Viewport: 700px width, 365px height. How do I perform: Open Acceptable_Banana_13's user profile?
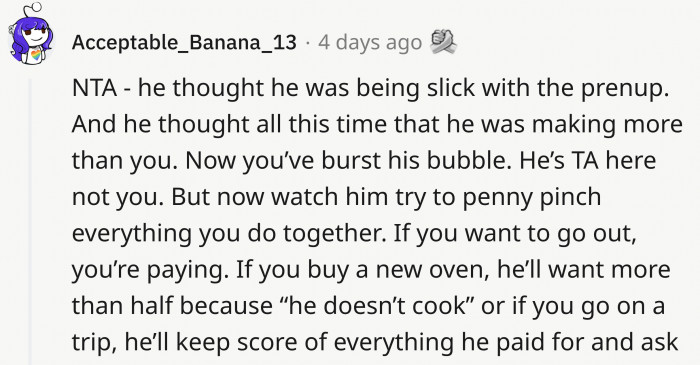tap(184, 43)
